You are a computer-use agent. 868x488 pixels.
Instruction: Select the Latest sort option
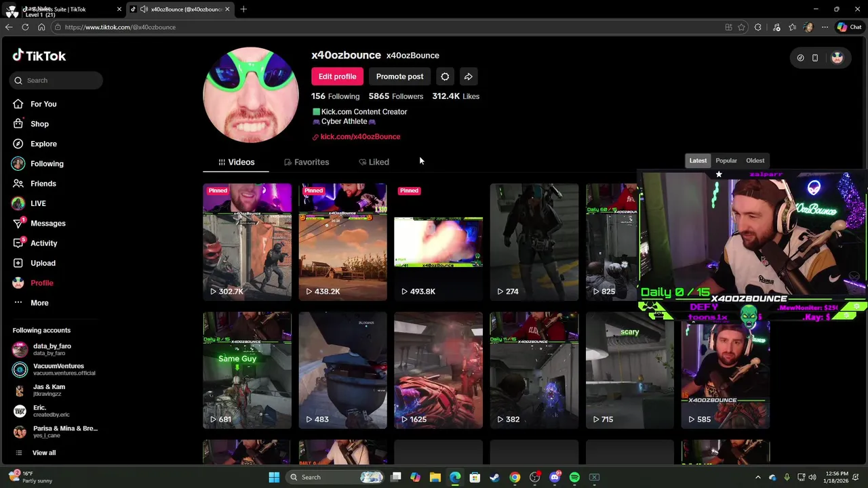(698, 161)
